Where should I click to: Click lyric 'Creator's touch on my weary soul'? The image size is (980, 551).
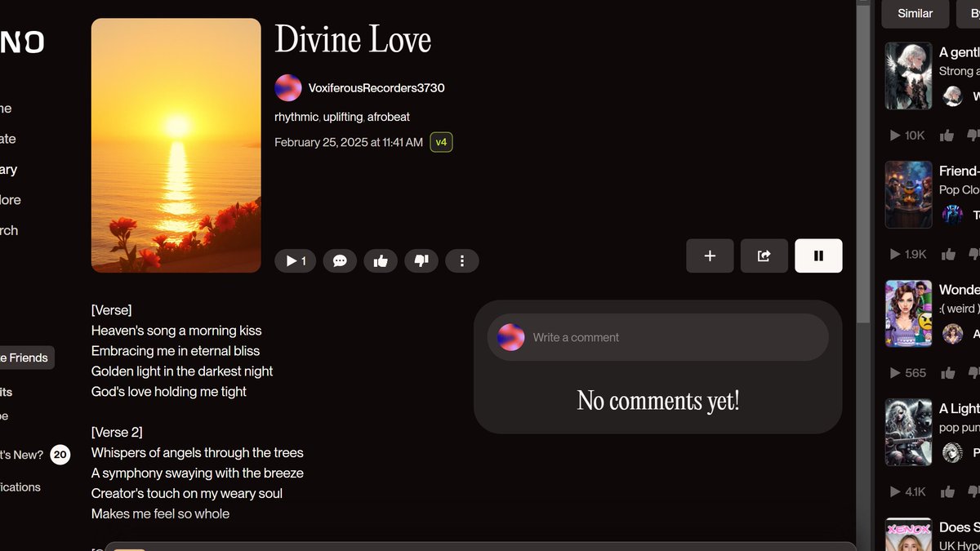187,493
